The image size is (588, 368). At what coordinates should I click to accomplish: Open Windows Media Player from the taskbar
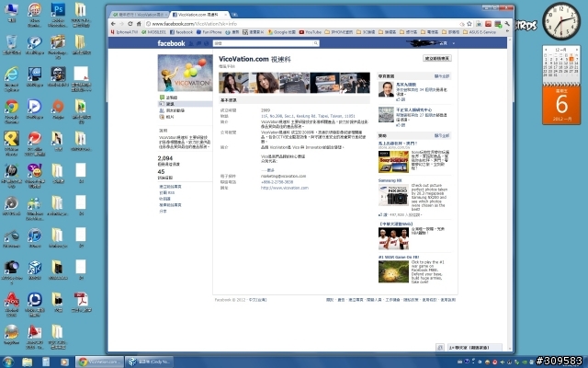click(x=64, y=362)
